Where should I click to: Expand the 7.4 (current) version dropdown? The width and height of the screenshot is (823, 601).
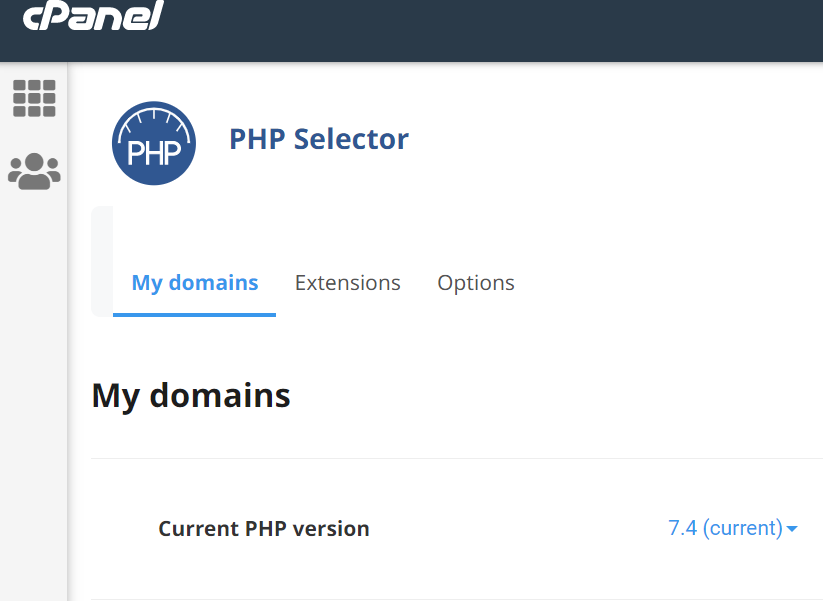point(724,528)
